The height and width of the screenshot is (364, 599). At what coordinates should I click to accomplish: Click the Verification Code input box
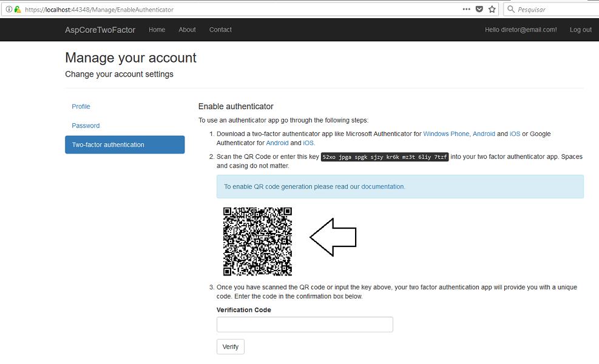click(x=305, y=325)
